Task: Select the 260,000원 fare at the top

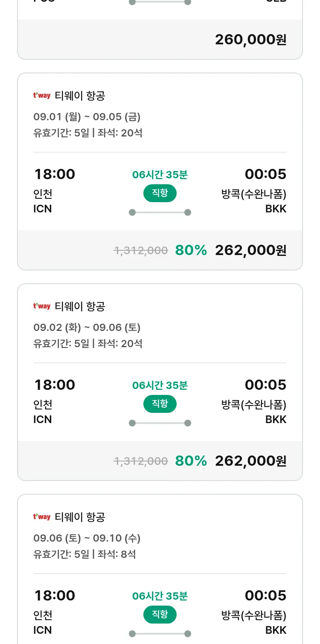Action: [250, 40]
